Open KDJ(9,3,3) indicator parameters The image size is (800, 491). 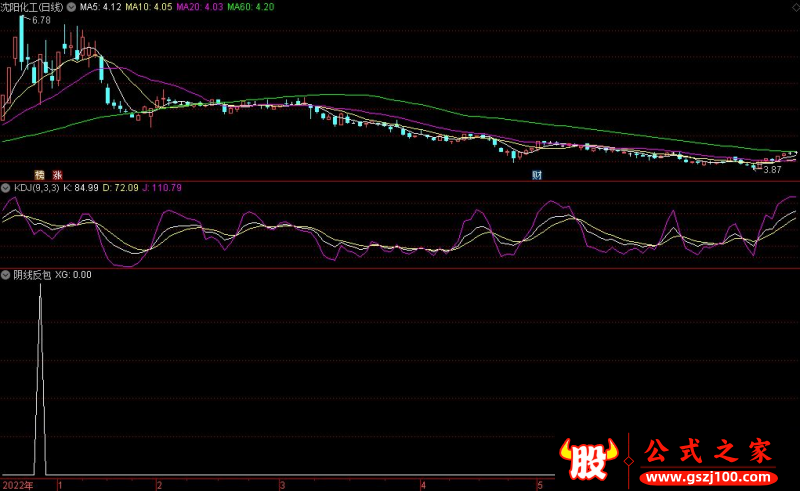point(36,187)
